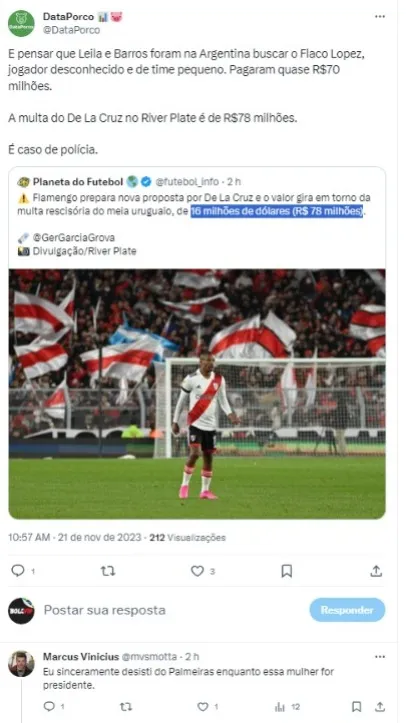This screenshot has height=723, width=406.
Task: Open quoted Planeta do Futebol post
Action: 197,216
